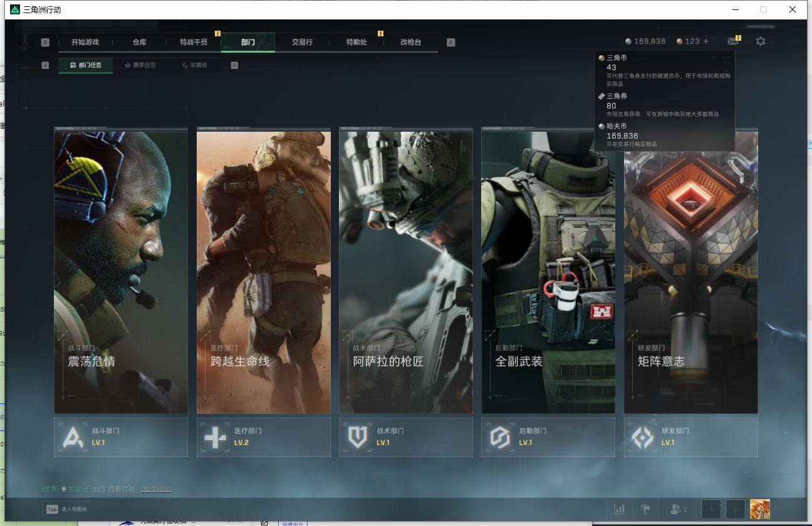The height and width of the screenshot is (526, 812).
Task: Switch to the 仓库 tab
Action: (x=139, y=42)
